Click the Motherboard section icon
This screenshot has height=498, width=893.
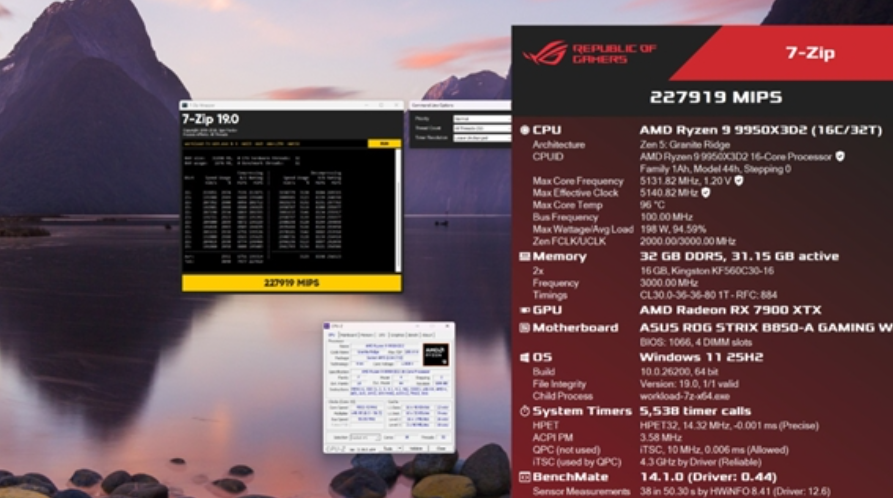(525, 327)
